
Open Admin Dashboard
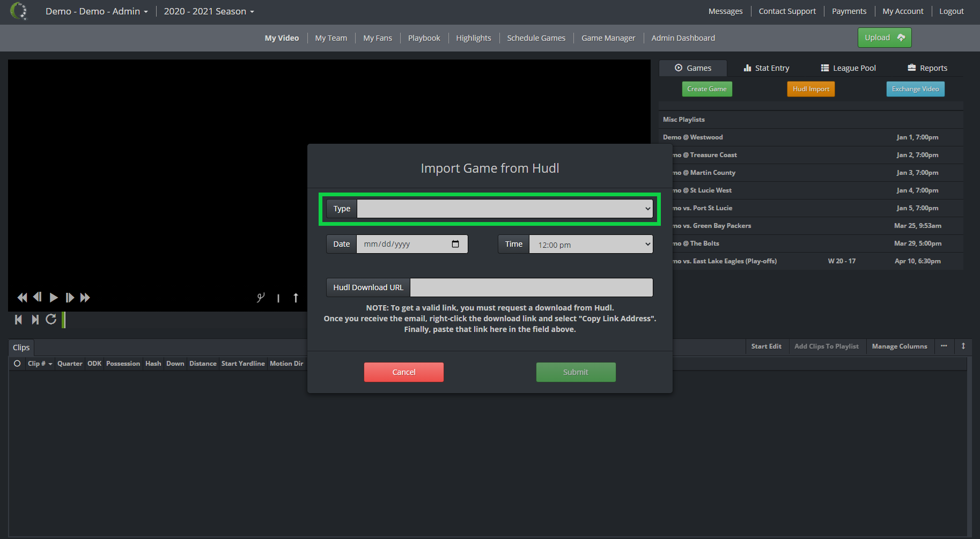point(683,38)
